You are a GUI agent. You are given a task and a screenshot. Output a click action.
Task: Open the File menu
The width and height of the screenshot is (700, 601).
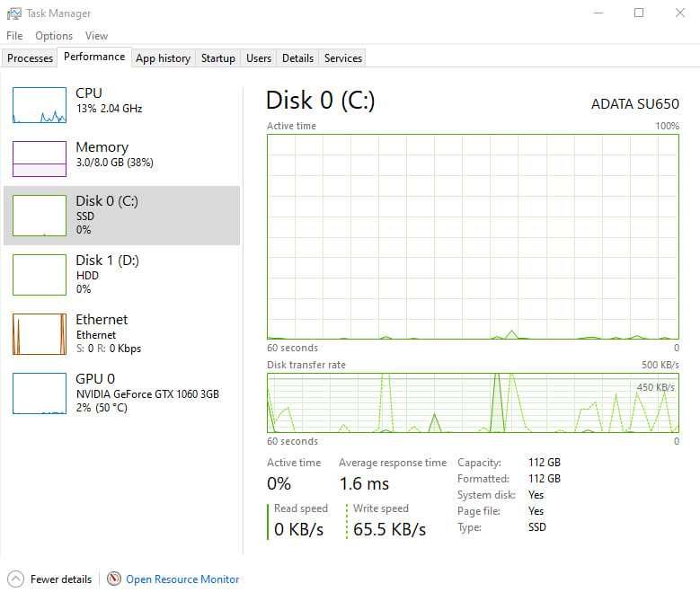coord(14,36)
